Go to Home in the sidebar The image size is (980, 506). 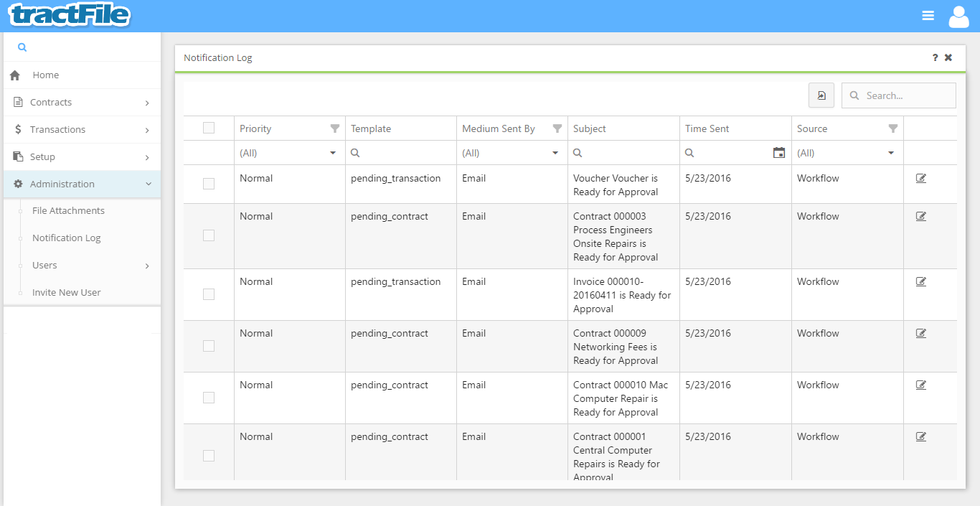(46, 75)
